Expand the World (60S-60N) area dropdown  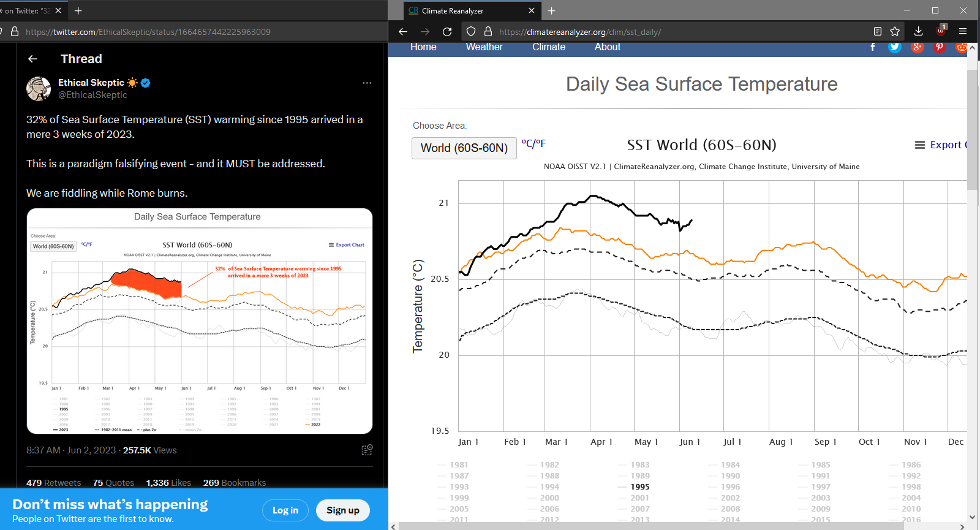(464, 148)
